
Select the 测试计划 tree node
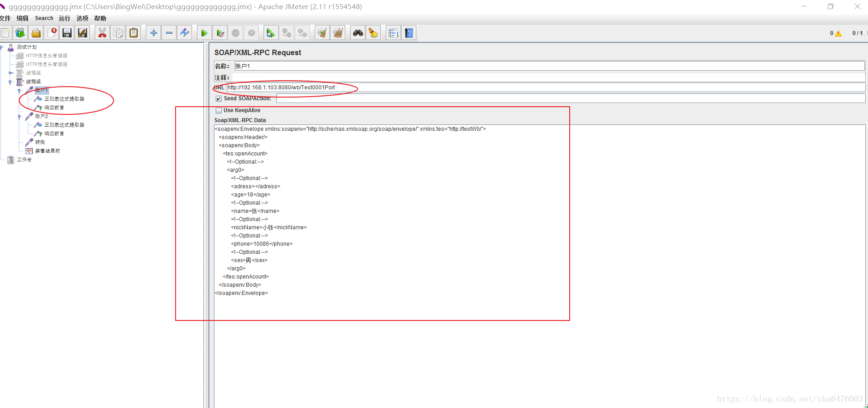click(27, 47)
